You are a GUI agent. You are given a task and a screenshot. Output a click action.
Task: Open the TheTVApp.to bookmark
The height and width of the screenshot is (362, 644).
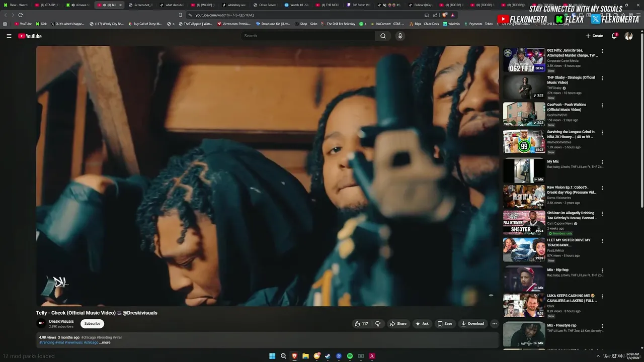(196, 24)
